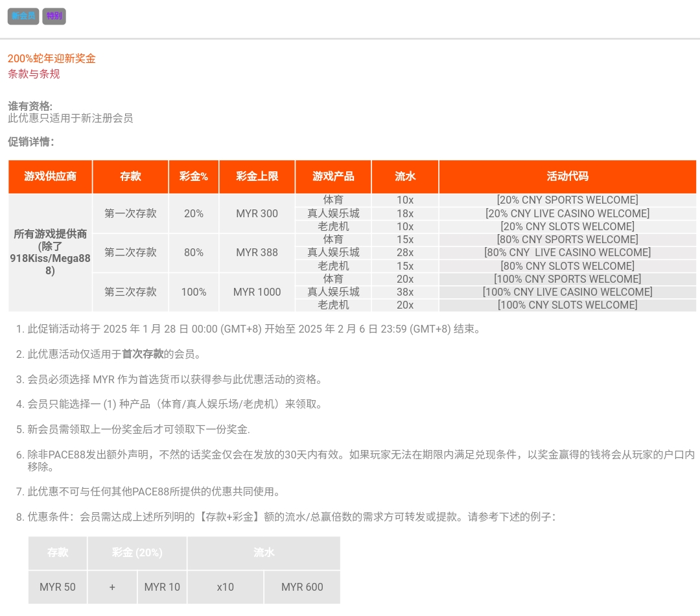Pick the [100% CNY SLOTS WELCOME] code

[x=567, y=305]
